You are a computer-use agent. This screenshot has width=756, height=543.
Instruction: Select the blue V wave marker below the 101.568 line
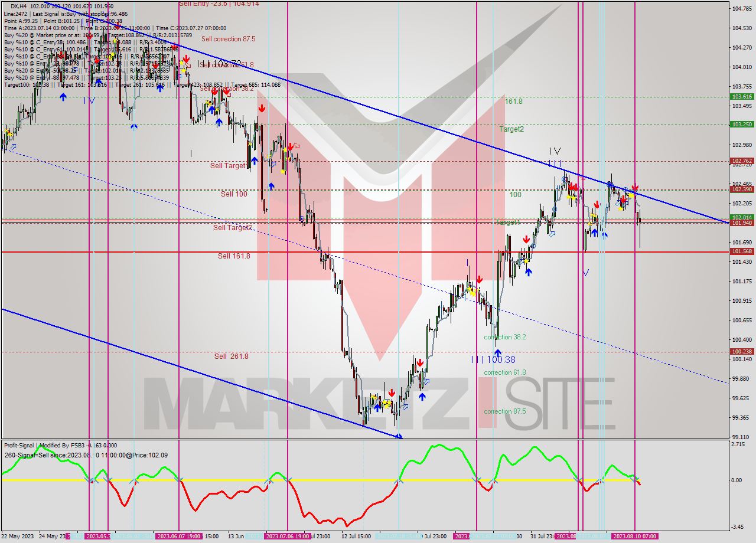585,273
